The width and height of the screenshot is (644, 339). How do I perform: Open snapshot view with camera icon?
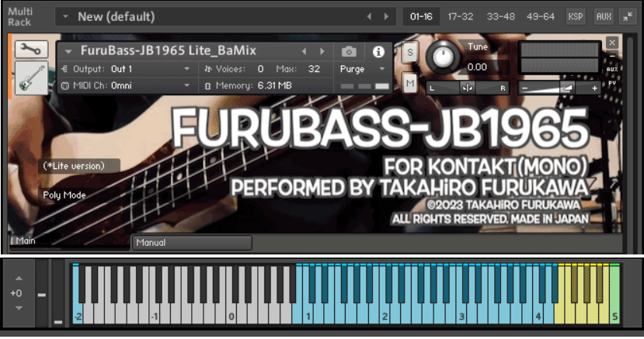point(349,52)
